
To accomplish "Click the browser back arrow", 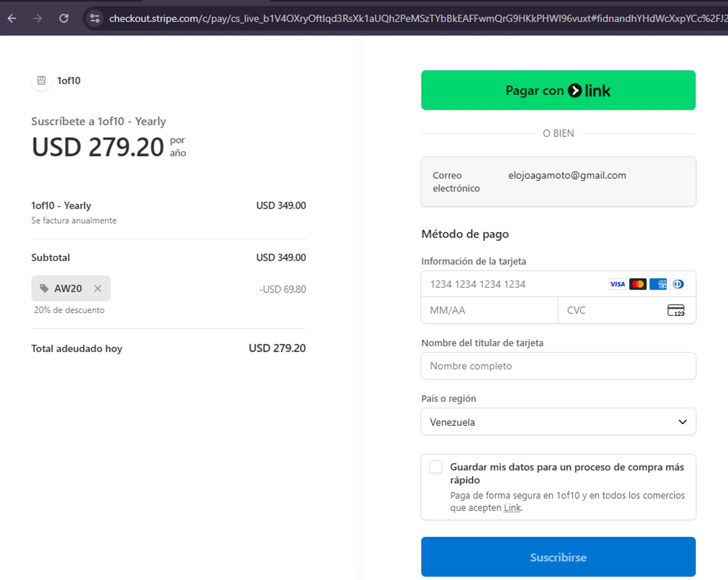I will coord(12,18).
